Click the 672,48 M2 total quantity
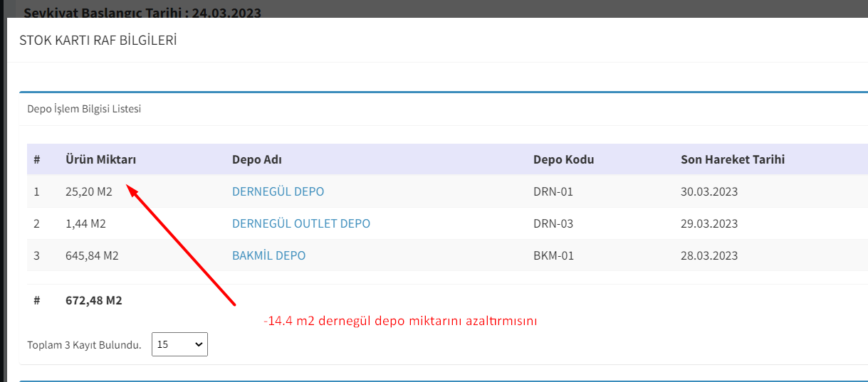The width and height of the screenshot is (868, 382). point(93,300)
